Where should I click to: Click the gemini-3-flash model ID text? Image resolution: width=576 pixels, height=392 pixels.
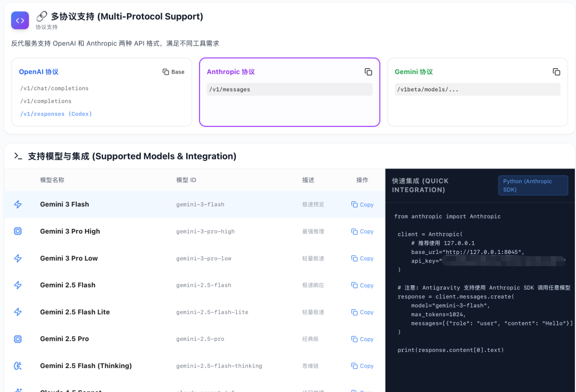pyautogui.click(x=200, y=205)
